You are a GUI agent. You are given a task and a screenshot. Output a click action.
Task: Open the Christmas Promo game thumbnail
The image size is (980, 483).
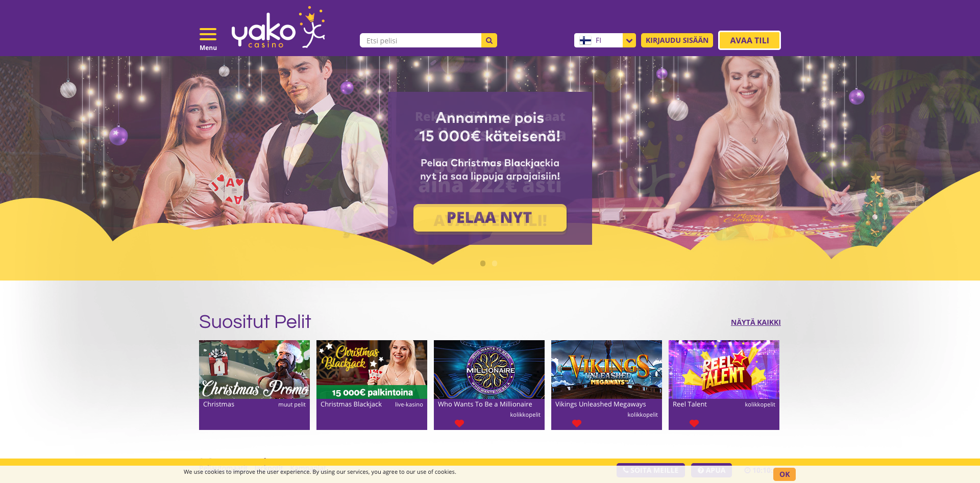pyautogui.click(x=254, y=369)
